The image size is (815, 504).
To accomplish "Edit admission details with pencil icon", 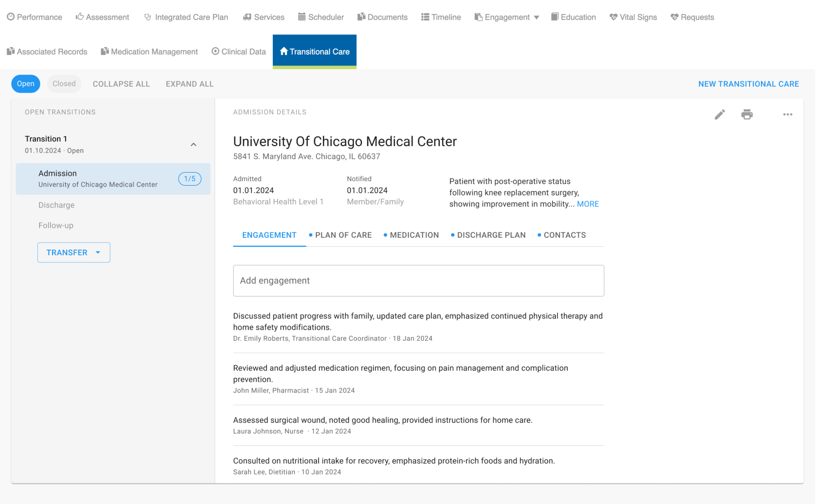I will pos(719,115).
